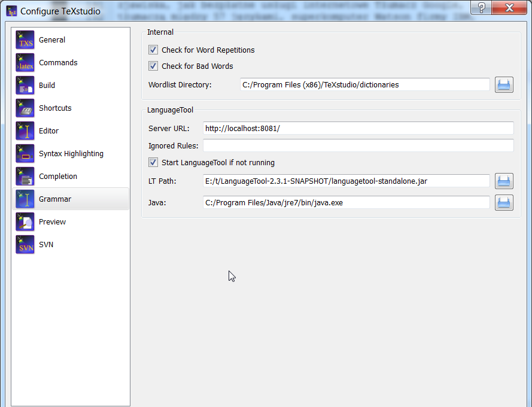Open the General settings icon
532x407 pixels.
pos(25,40)
